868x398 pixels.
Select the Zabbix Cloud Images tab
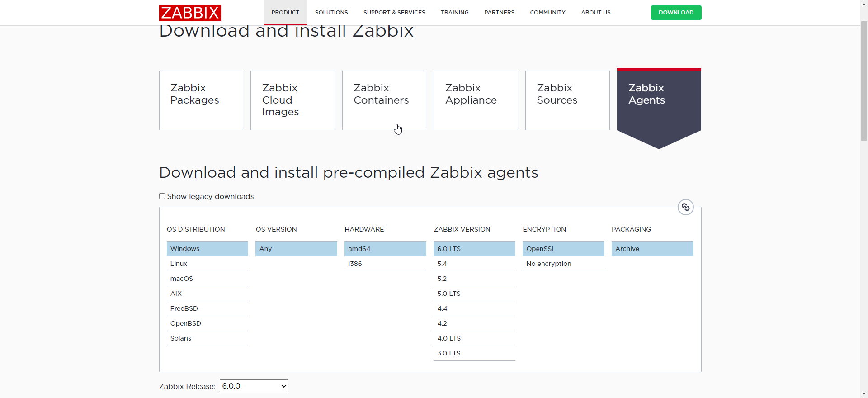point(292,100)
